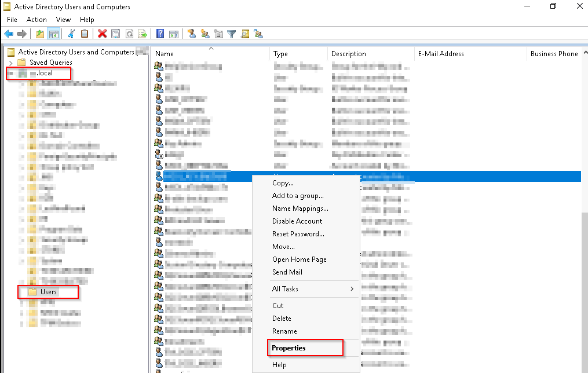
Task: Click the Refresh toolbar icon
Action: click(129, 34)
